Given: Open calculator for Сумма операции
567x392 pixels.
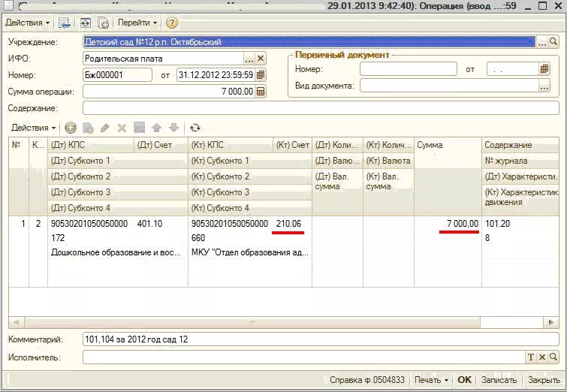Looking at the screenshot, I should (261, 92).
